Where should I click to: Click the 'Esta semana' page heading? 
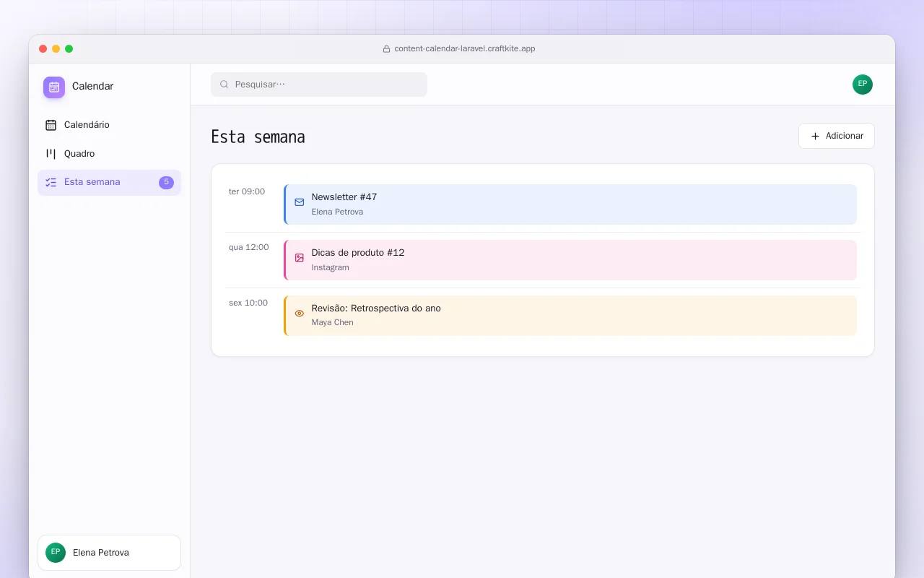coord(258,137)
